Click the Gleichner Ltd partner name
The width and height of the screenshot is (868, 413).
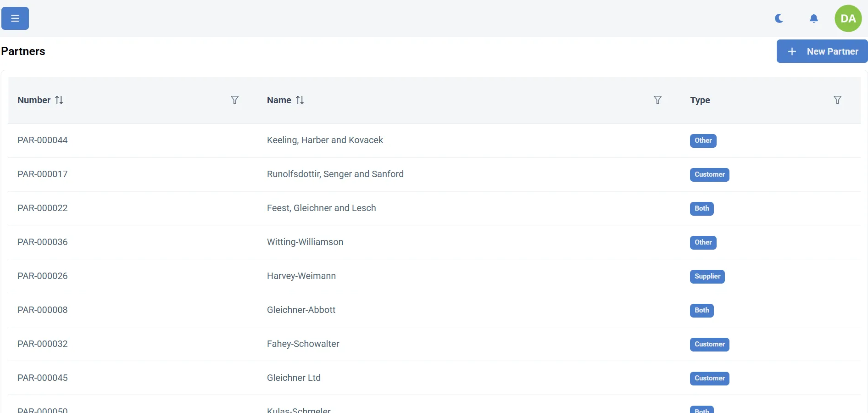[x=294, y=378]
